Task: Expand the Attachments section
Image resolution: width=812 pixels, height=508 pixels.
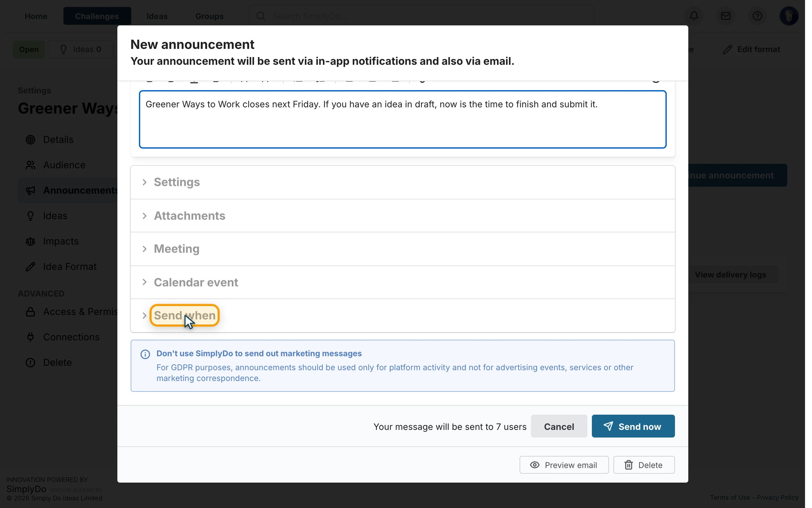Action: pos(402,216)
